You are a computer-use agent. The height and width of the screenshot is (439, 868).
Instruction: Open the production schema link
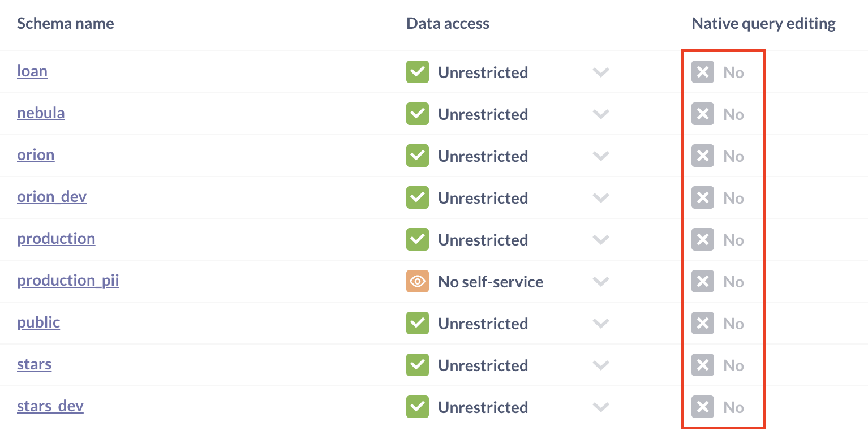(x=56, y=239)
